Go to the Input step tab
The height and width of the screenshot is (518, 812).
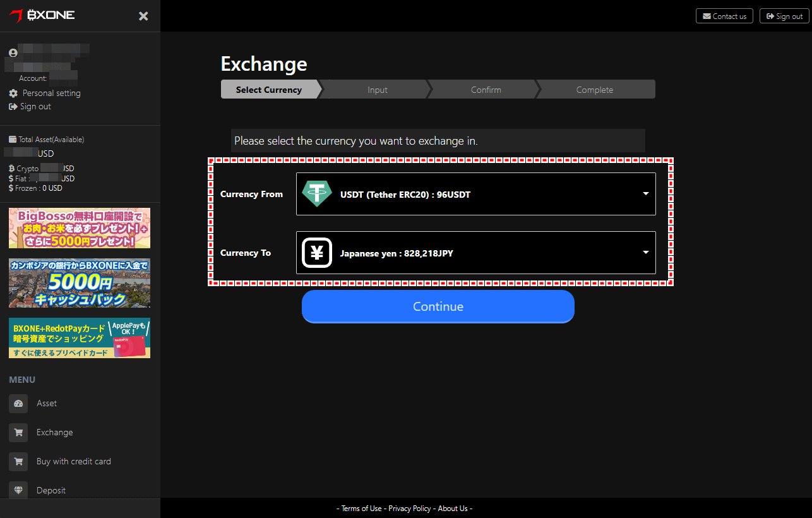point(378,90)
